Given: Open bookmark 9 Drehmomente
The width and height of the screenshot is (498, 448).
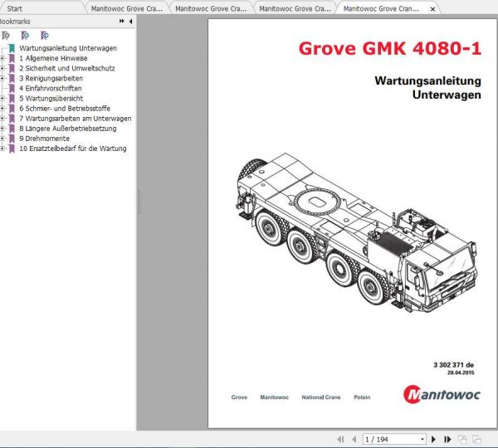Looking at the screenshot, I should click(x=45, y=139).
